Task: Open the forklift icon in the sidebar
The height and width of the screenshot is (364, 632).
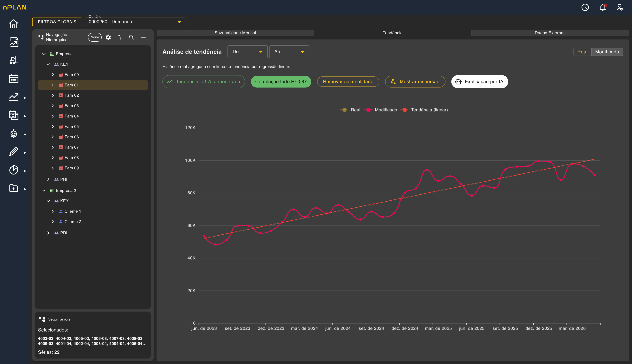Action: [x=14, y=60]
